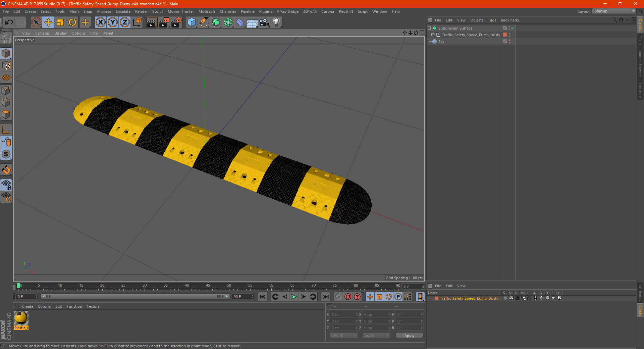Click the X position input field

coord(344,314)
